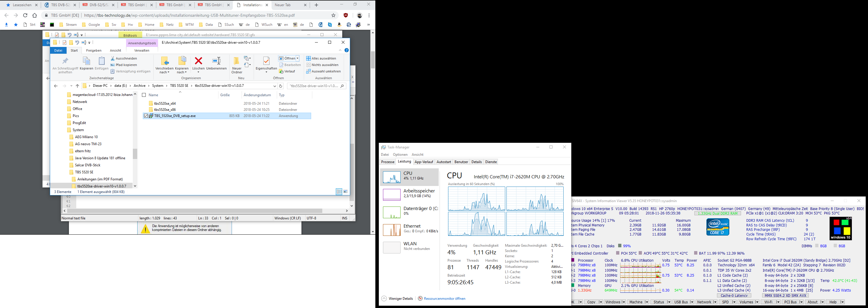Click Alles auswählen in ribbon
868x308 pixels.
(x=321, y=58)
